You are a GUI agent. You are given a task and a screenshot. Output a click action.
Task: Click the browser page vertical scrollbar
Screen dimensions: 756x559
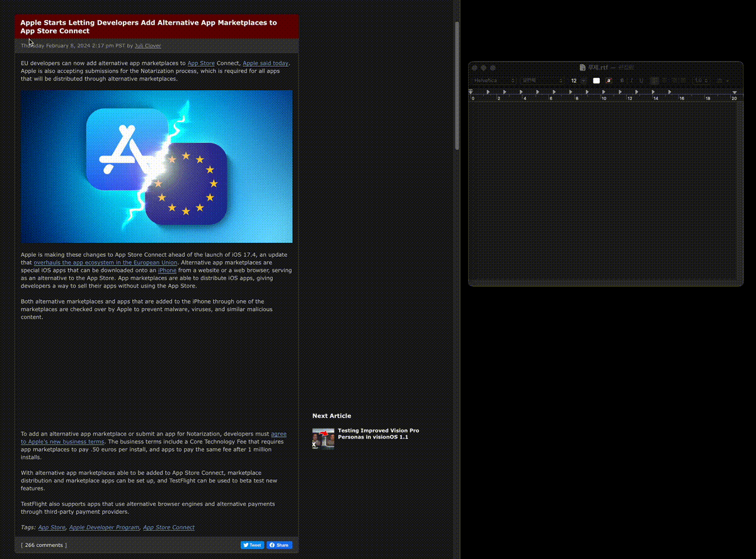pos(457,85)
